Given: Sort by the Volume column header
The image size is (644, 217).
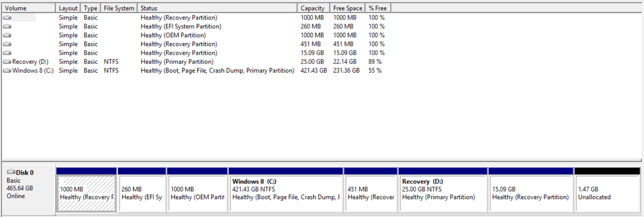Looking at the screenshot, I should 29,8.
